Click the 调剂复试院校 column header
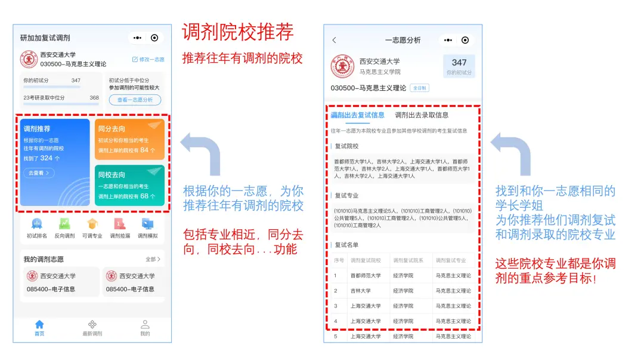Screen dimensions: 644x363 pyautogui.click(x=366, y=260)
